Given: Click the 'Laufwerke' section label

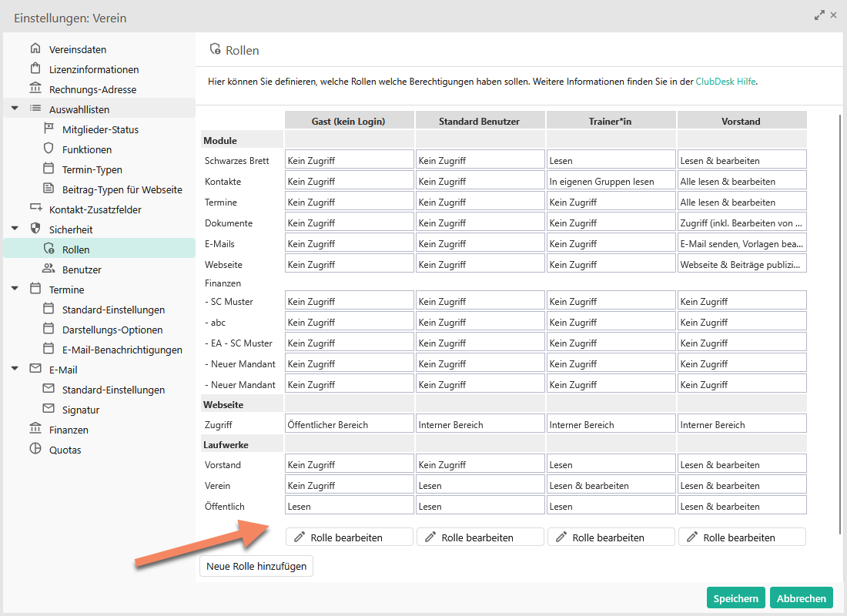Looking at the screenshot, I should (226, 444).
